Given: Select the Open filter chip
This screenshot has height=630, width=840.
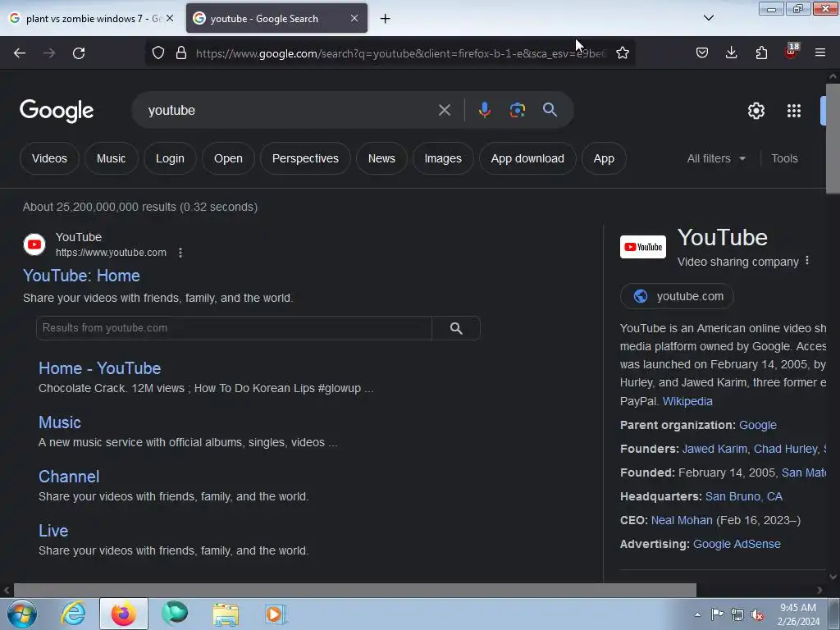Looking at the screenshot, I should 228,158.
